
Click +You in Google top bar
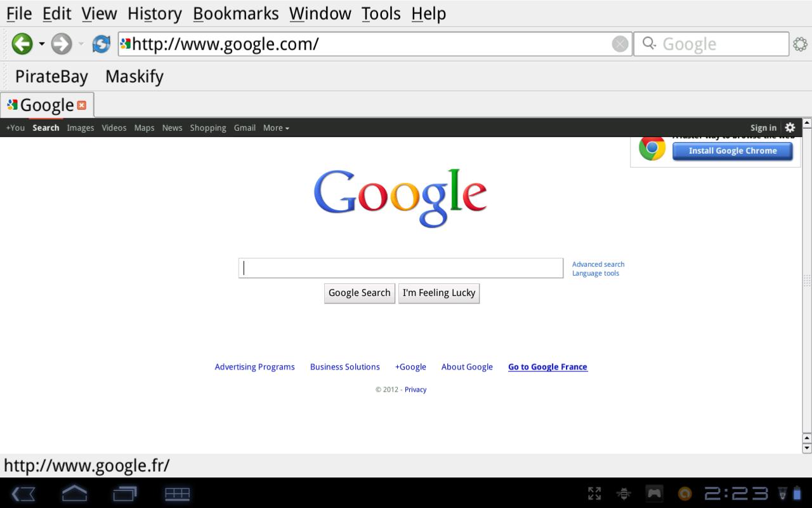pos(15,128)
